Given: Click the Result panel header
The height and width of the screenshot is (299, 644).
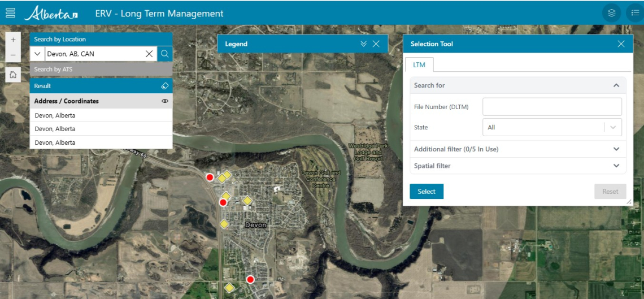Looking at the screenshot, I should (101, 86).
